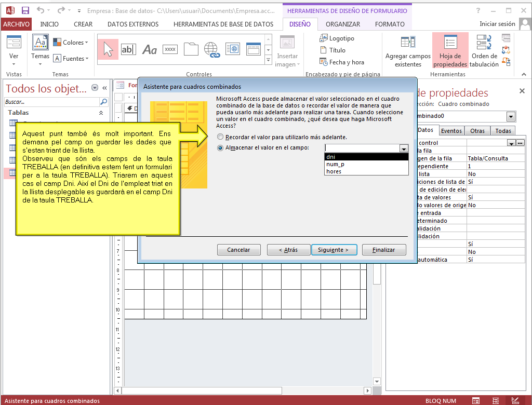This screenshot has width=532, height=405.
Task: Switch to the FORMATO tab
Action: [x=390, y=24]
